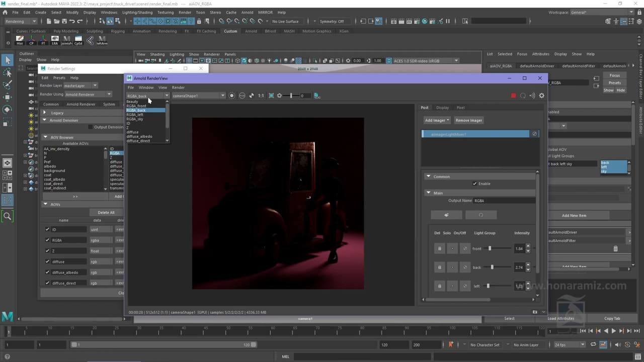Adjust the front light intensity slider
The image size is (644, 362).
pos(490,248)
